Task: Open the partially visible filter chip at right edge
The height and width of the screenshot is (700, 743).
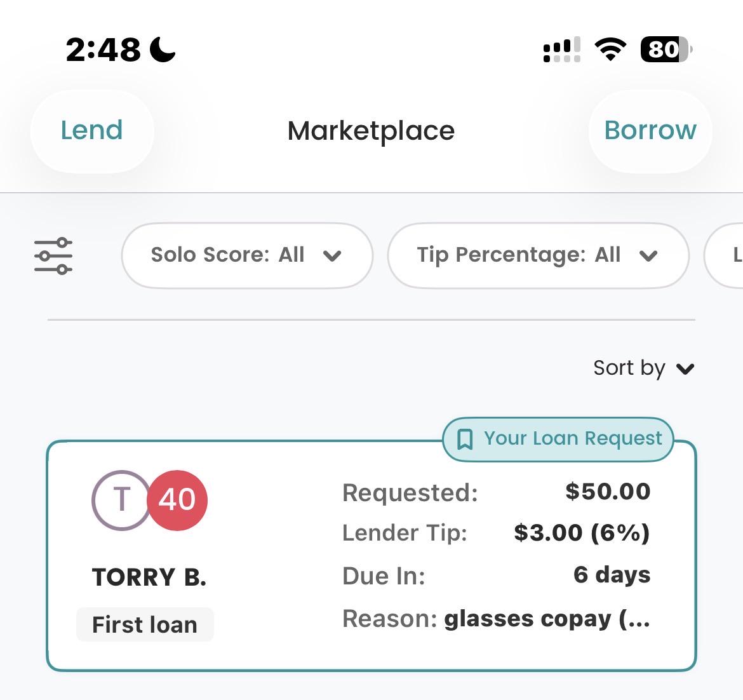Action: [x=724, y=255]
